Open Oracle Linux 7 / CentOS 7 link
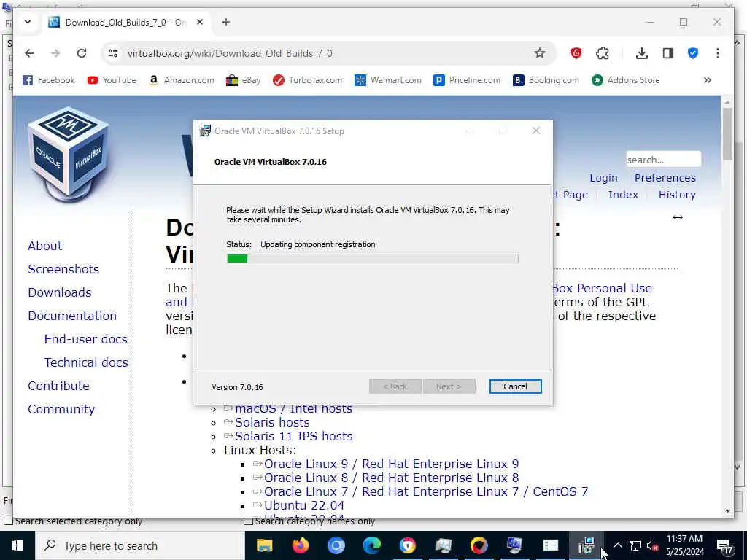The image size is (747, 560). (x=426, y=491)
